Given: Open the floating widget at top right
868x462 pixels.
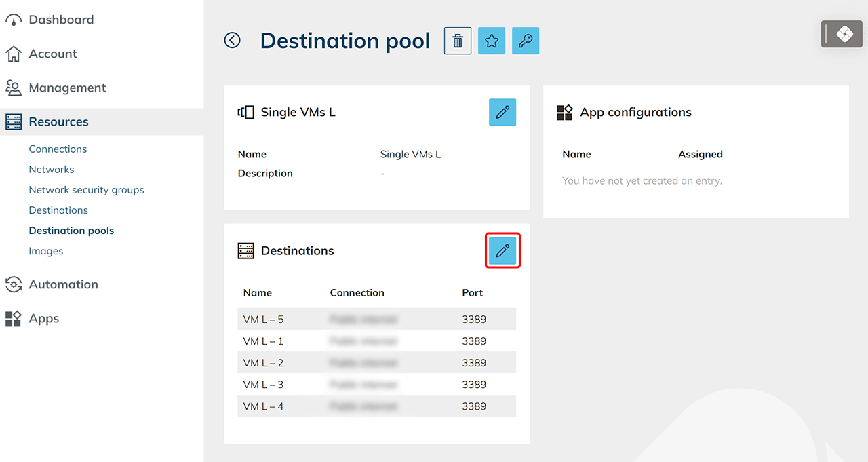Looking at the screenshot, I should pos(842,34).
